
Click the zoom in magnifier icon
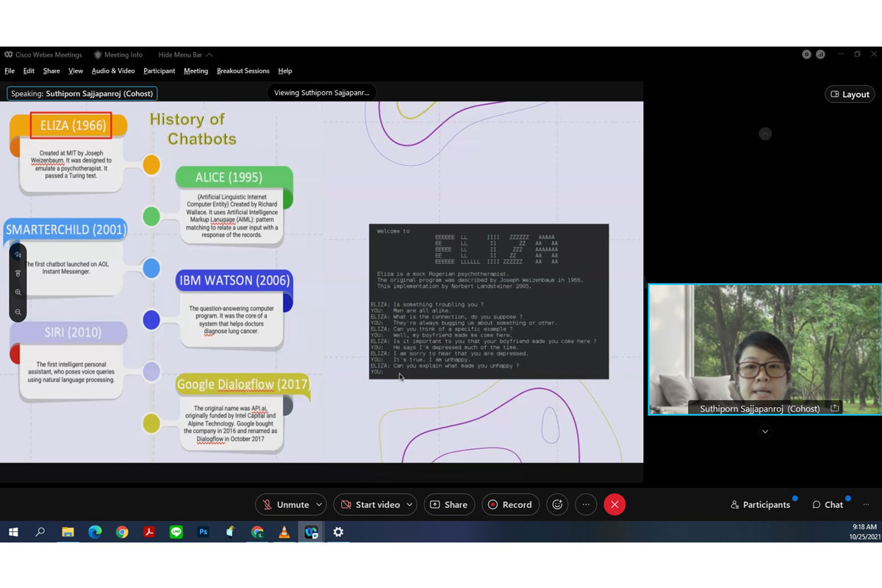coord(18,293)
